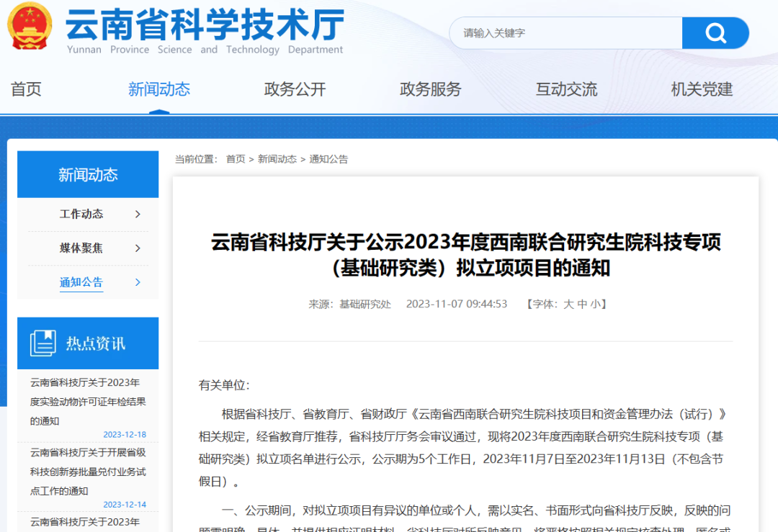
Task: Open the 政务服务 menu item
Action: tap(430, 89)
